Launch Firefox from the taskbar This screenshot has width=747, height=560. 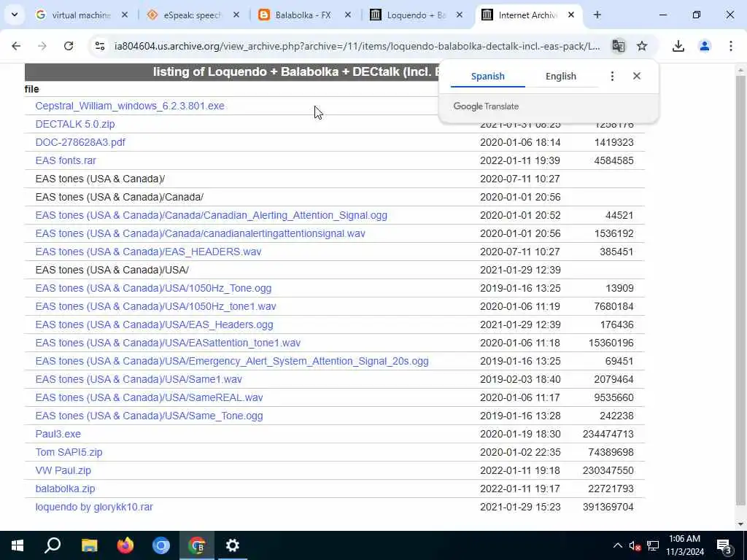(125, 545)
